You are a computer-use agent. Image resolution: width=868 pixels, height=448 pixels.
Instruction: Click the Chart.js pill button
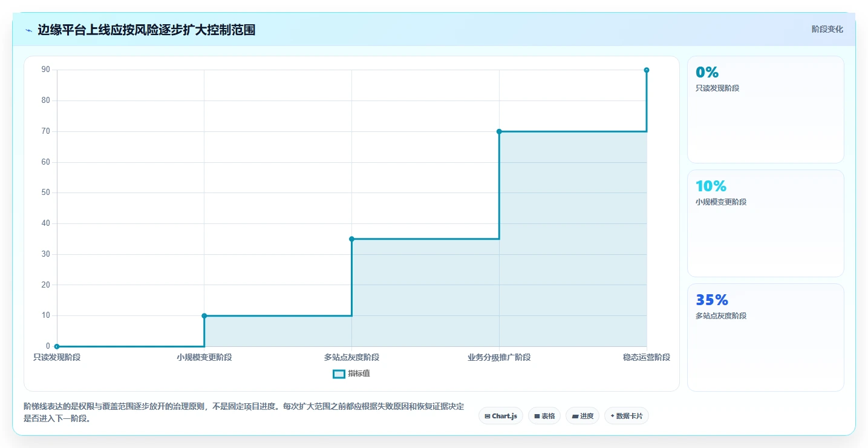501,416
